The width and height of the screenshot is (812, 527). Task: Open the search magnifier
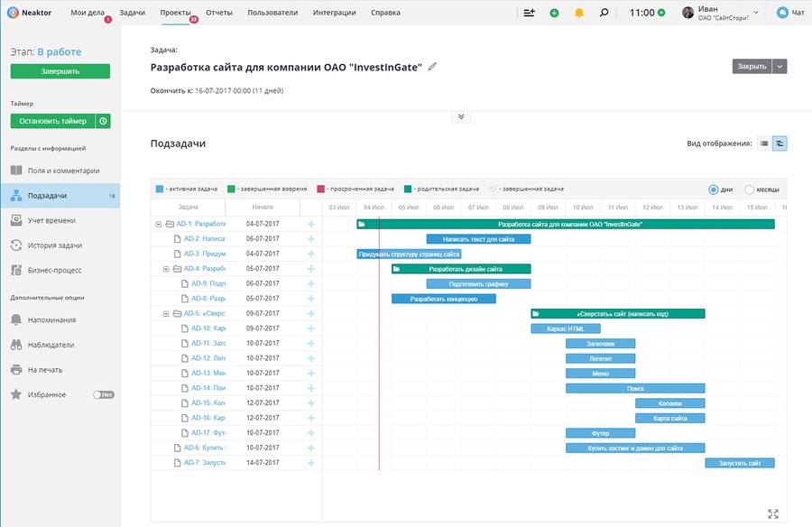pos(603,13)
